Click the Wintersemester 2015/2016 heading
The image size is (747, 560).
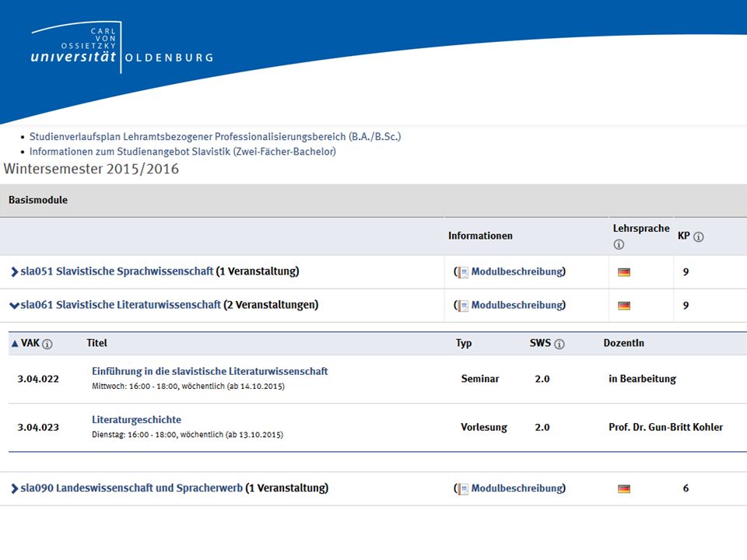(91, 169)
